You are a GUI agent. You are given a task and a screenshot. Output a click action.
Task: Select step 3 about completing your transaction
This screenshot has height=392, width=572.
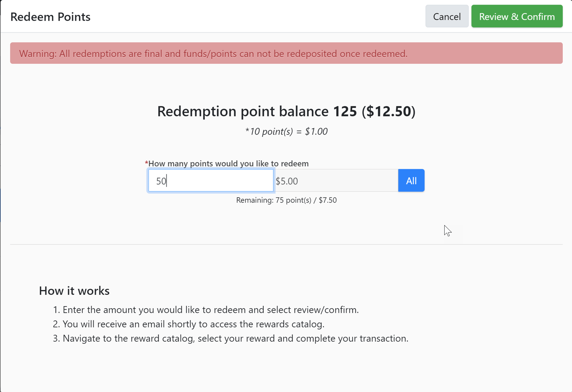click(x=236, y=338)
